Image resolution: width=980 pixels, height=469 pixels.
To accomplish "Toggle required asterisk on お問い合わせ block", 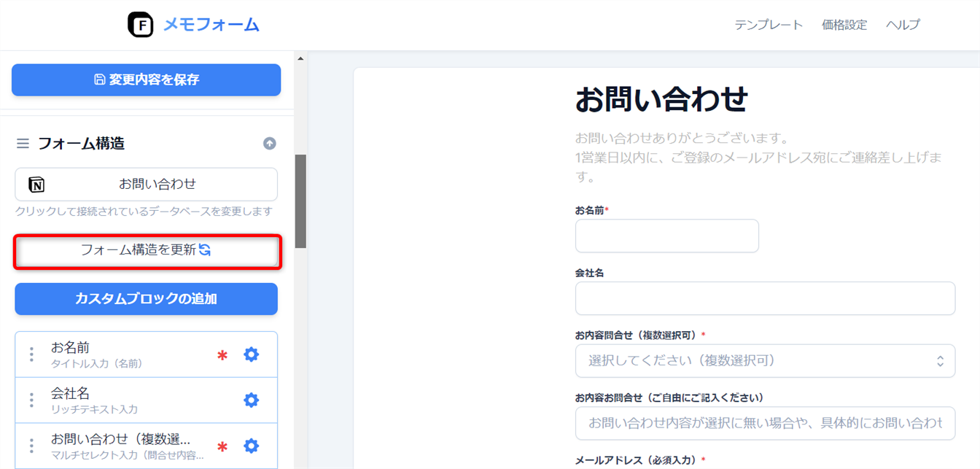I will [222, 447].
